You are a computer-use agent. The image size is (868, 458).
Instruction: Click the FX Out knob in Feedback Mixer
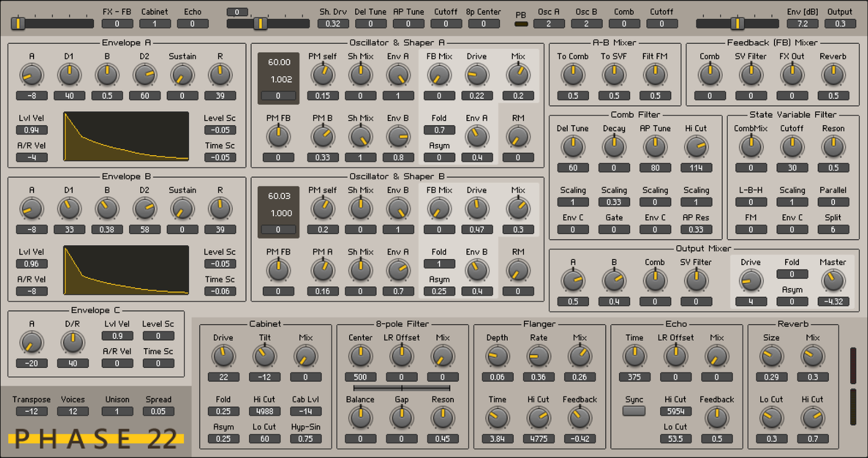tap(792, 75)
